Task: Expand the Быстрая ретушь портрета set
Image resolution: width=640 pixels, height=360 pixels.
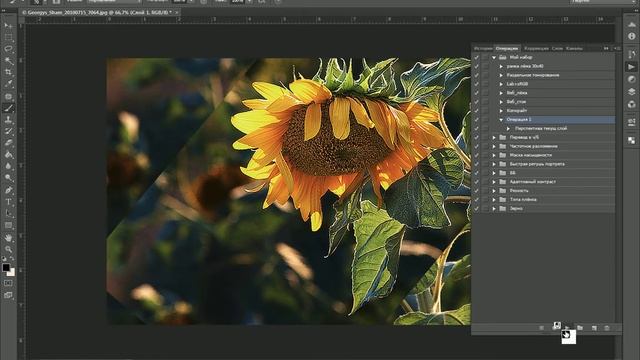Action: point(494,164)
